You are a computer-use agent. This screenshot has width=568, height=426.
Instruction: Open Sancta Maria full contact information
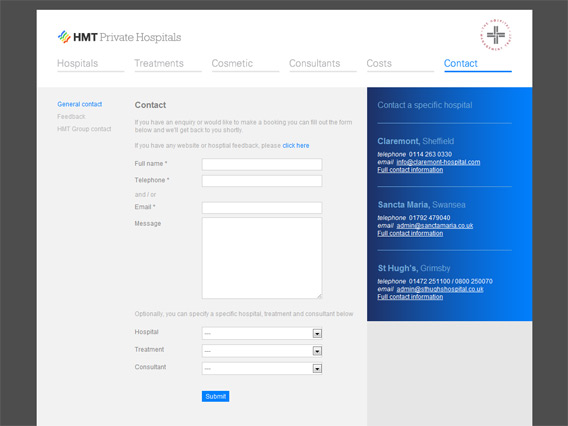tap(410, 234)
